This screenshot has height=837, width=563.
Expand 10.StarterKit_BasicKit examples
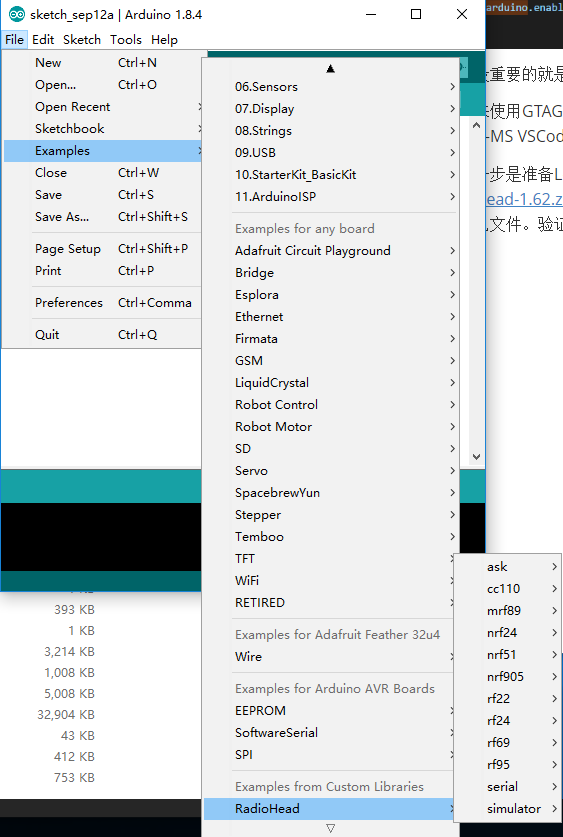(330, 174)
